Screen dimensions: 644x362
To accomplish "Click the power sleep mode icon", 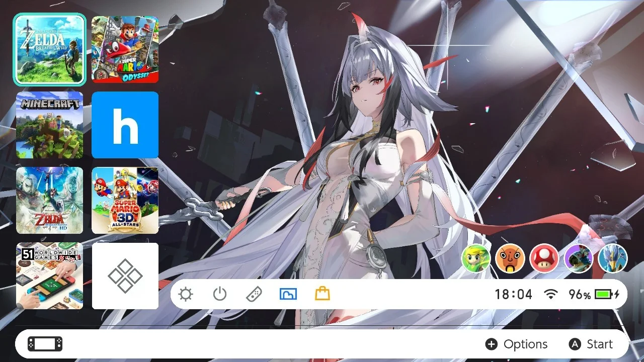I will (220, 294).
